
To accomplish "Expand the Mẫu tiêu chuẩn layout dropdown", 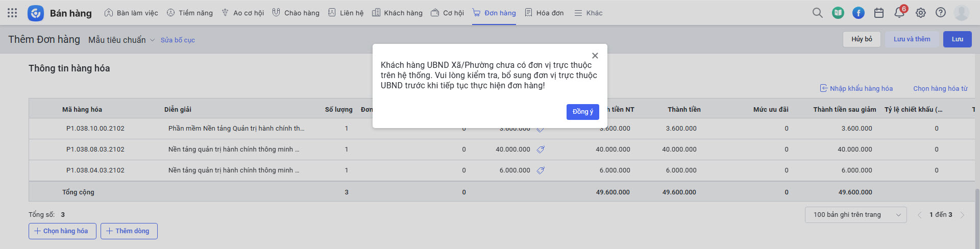I will coord(121,40).
